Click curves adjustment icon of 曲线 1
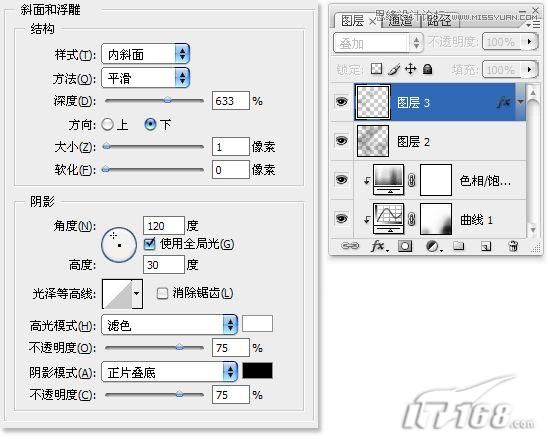 click(388, 219)
